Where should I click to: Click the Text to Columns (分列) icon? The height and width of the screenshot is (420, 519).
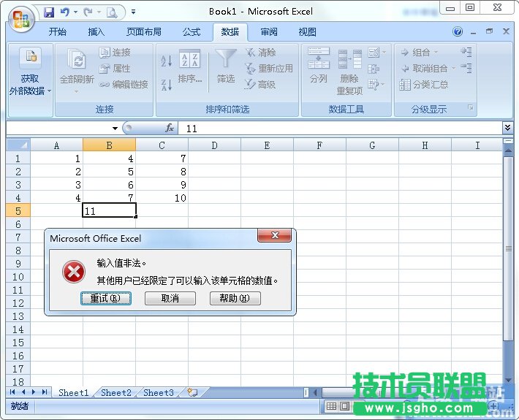click(x=319, y=58)
